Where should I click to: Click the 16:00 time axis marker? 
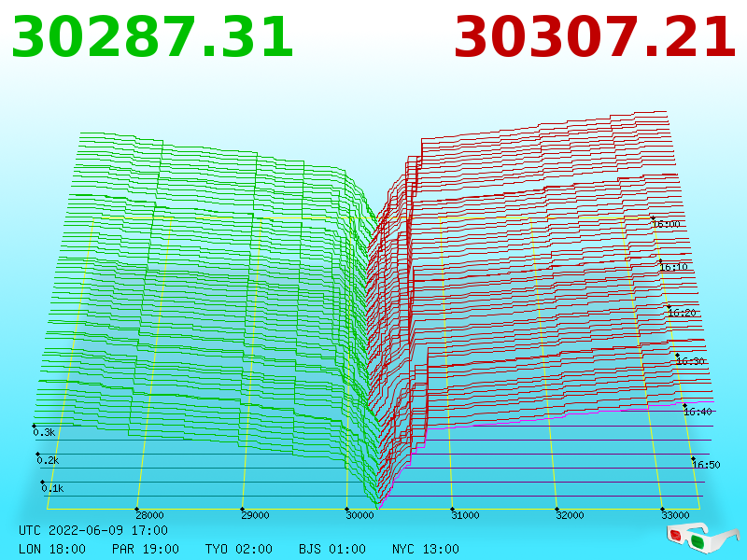[x=667, y=224]
